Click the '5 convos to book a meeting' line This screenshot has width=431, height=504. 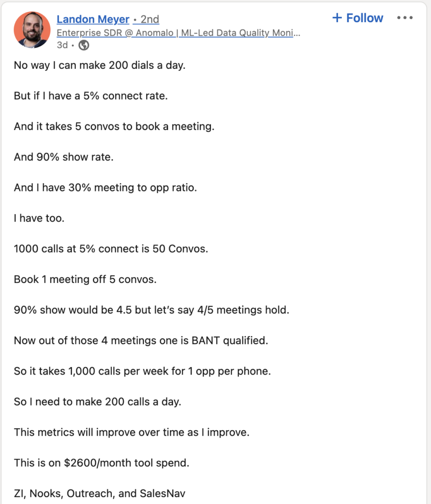114,126
